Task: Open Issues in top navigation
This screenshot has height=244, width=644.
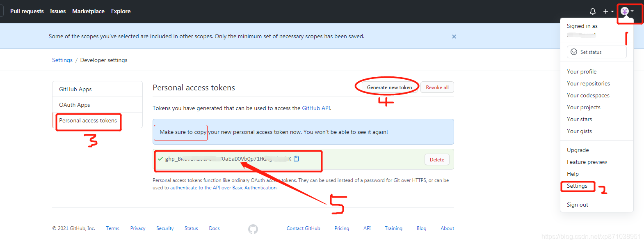Action: [x=58, y=11]
